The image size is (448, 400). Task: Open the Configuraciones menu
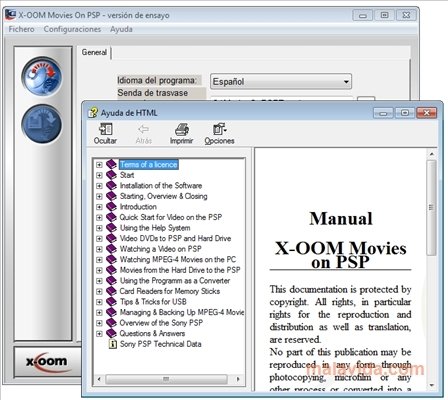[x=72, y=29]
